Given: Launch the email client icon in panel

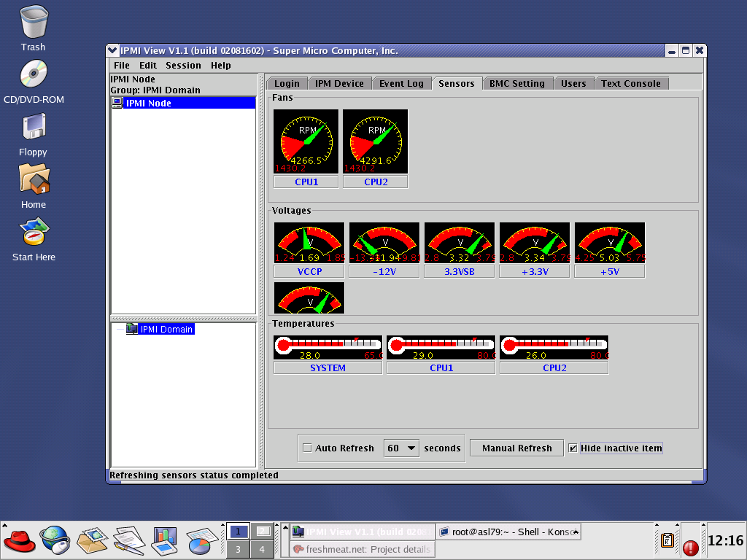Looking at the screenshot, I should click(x=93, y=541).
